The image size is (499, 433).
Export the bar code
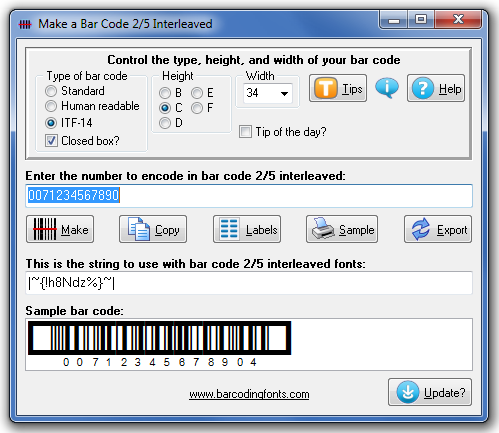coord(438,229)
